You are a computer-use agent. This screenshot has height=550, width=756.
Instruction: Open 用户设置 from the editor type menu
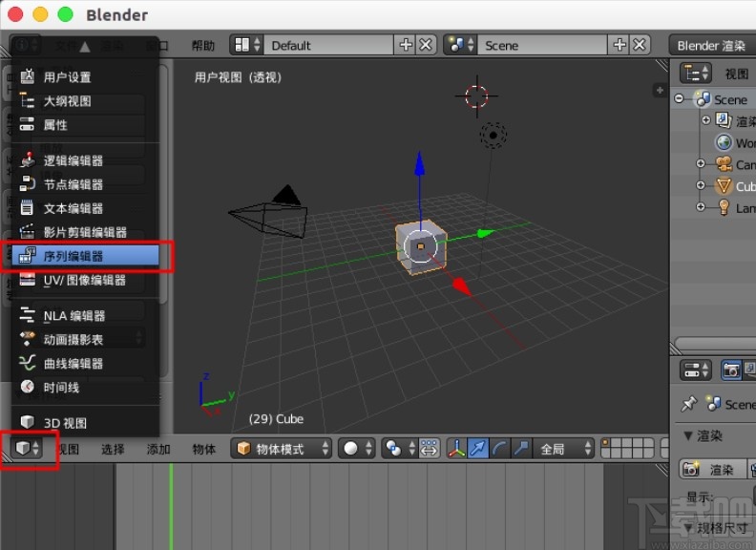(85, 77)
